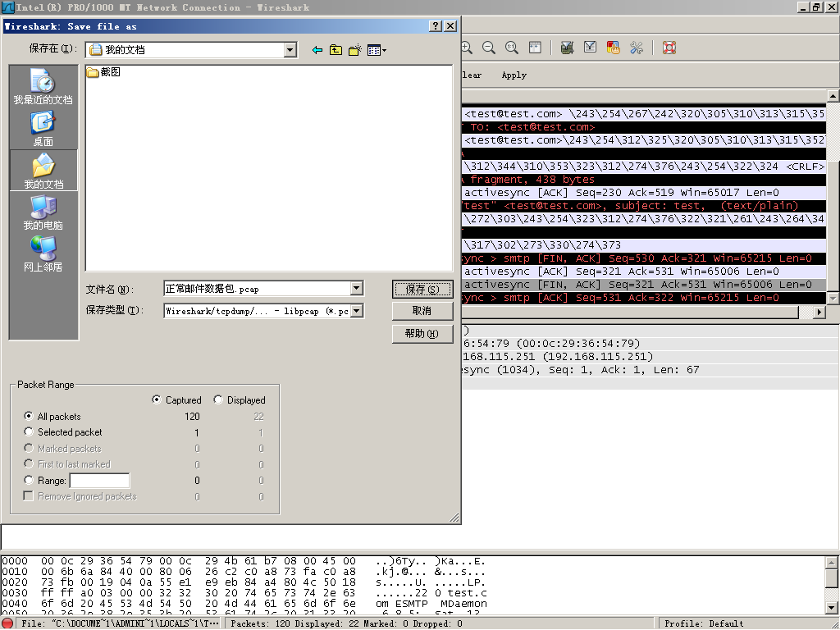Click Apply filter button in Wireshark
The image size is (840, 630).
514,75
